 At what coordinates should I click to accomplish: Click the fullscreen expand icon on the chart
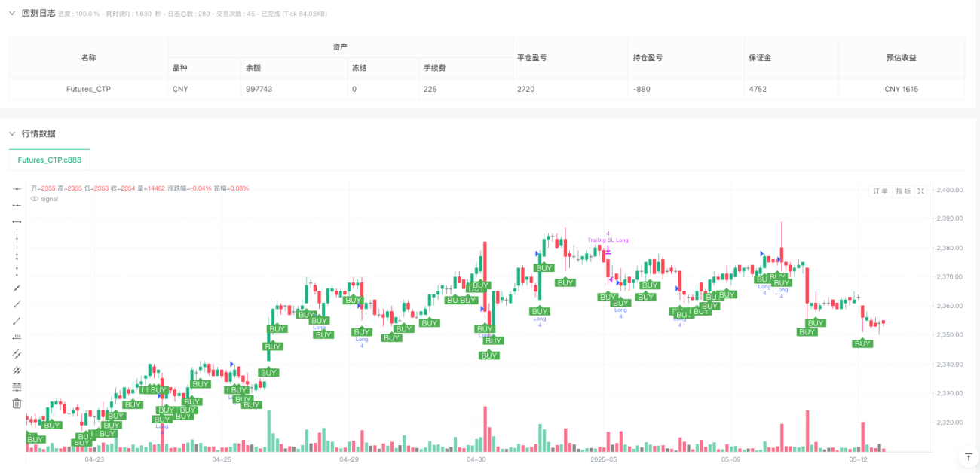point(920,190)
